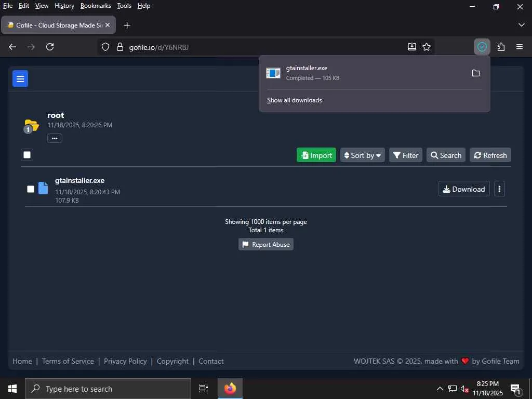
Task: Show hidden system tray icons
Action: click(x=440, y=389)
